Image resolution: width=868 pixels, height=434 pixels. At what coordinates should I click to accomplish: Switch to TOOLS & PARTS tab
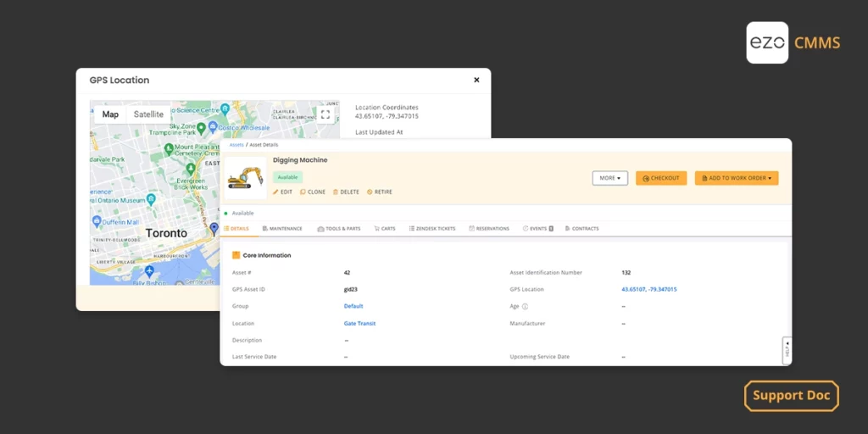[339, 229]
